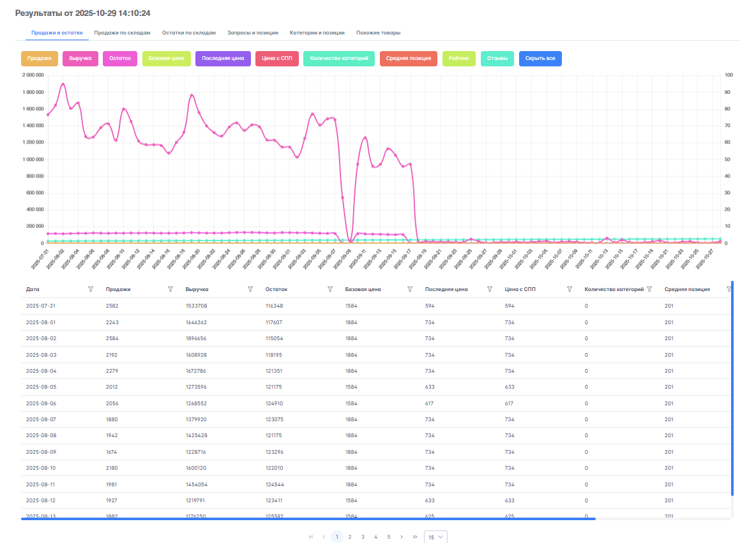Open the Похожие товары tab
756x554 pixels.
click(378, 33)
